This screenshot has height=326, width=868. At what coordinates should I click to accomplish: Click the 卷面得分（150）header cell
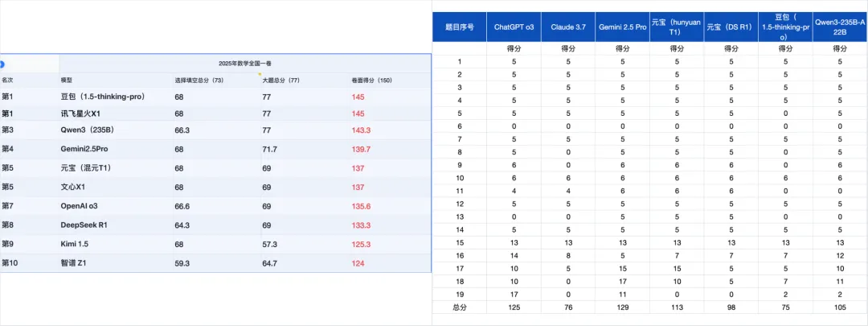391,80
